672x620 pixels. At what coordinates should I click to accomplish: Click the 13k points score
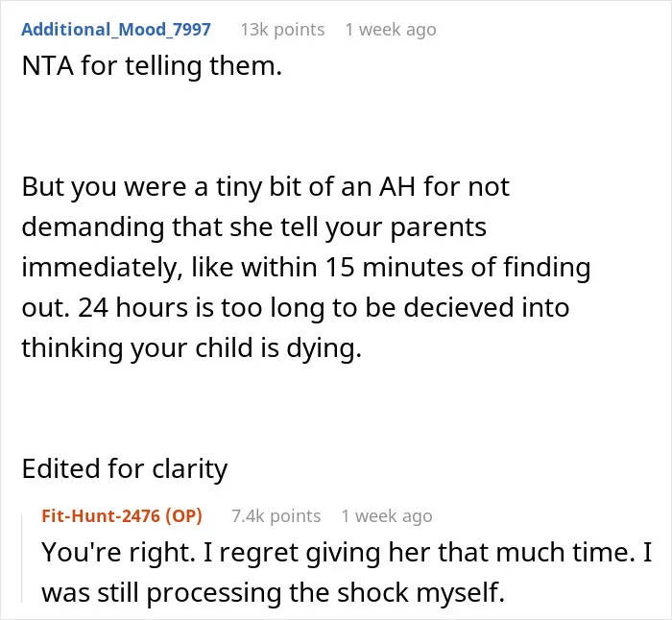coord(282,30)
